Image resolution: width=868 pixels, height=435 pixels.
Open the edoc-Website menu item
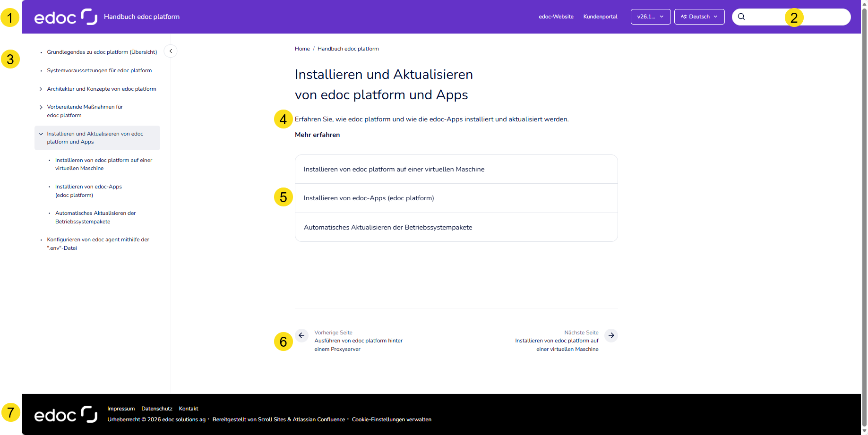click(x=556, y=17)
